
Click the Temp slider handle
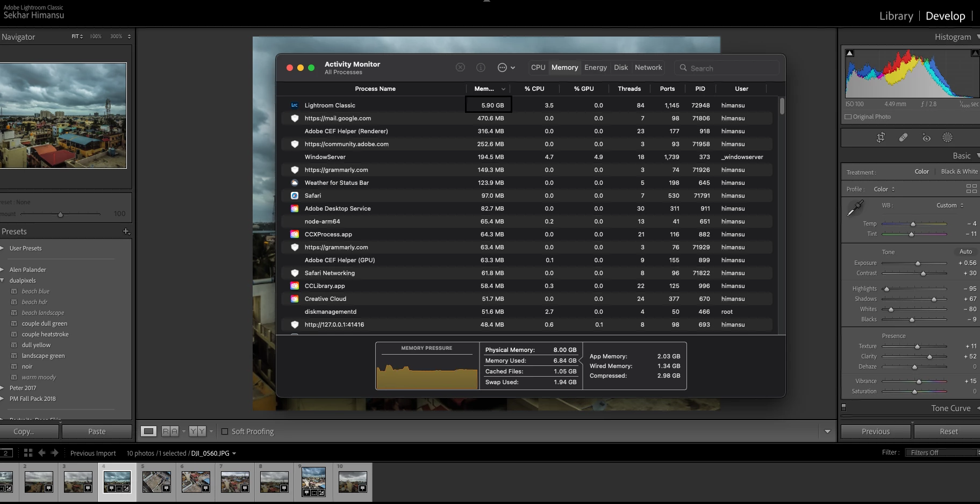pos(913,224)
